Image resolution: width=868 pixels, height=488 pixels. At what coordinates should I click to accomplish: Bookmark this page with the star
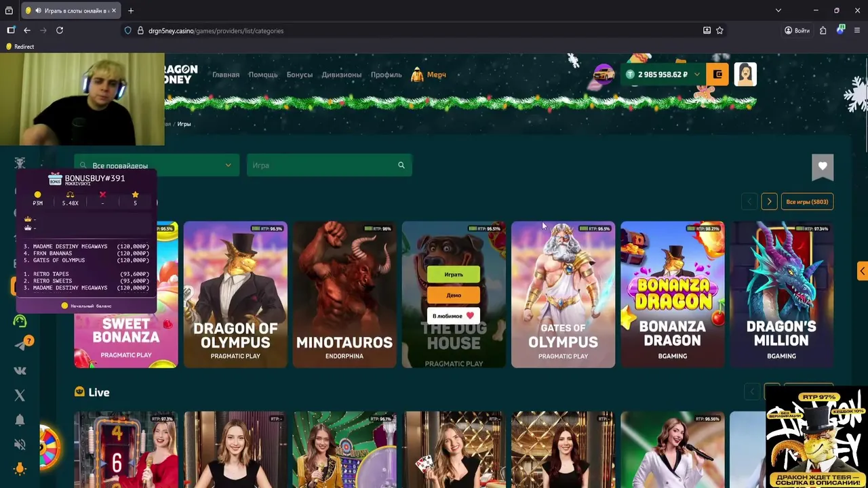point(719,30)
